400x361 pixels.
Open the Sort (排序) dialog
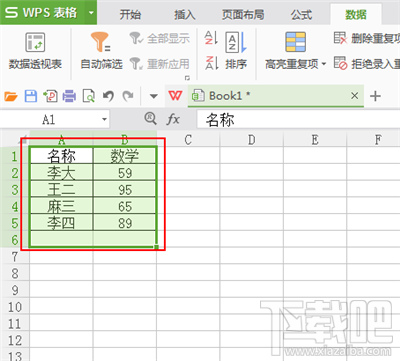pos(236,50)
